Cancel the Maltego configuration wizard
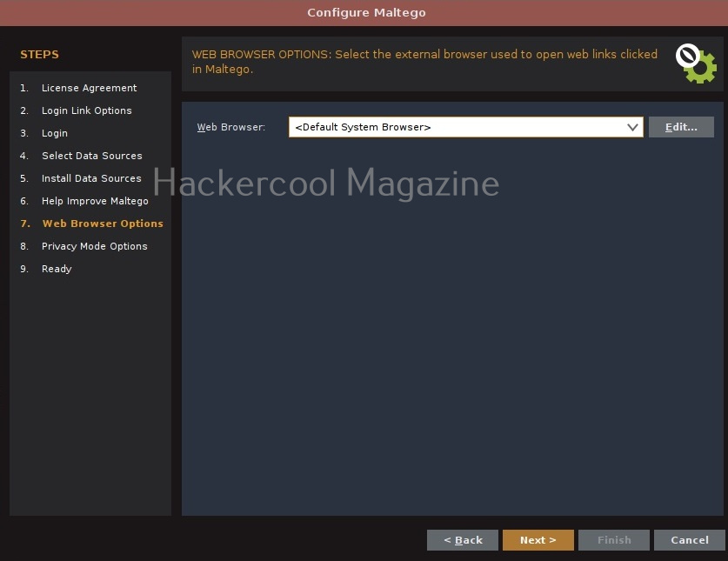Viewport: 728px width, 561px height. [689, 540]
